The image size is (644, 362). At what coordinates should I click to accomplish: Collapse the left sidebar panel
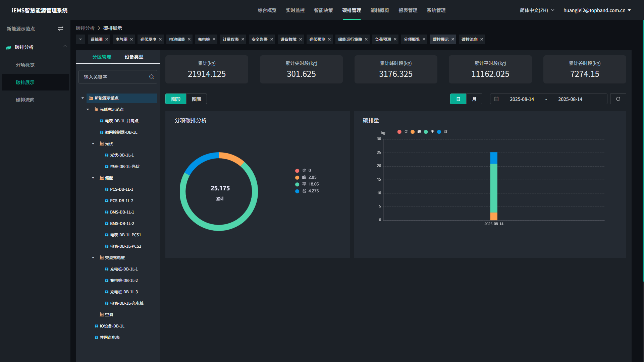click(x=61, y=29)
